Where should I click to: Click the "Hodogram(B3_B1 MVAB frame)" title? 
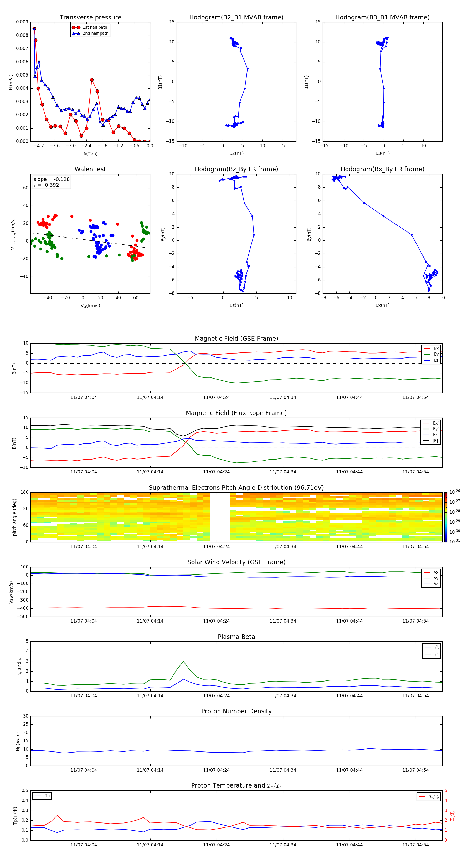tap(382, 18)
